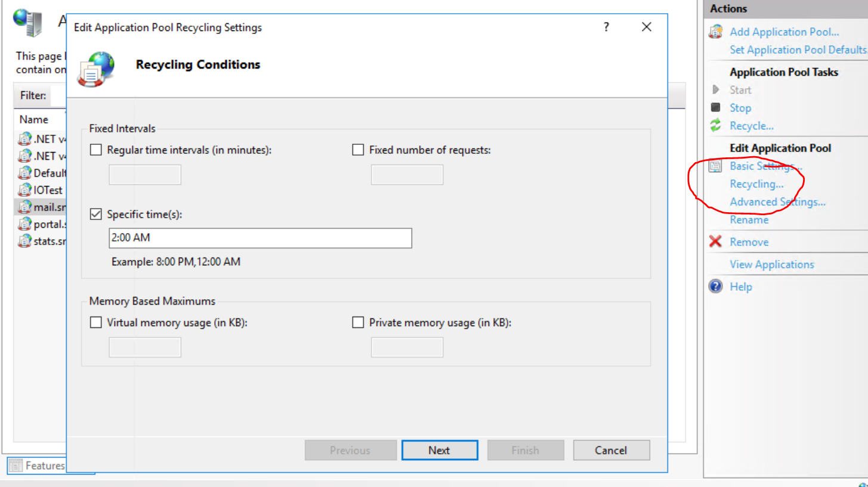Enable Private memory usage checkbox
The height and width of the screenshot is (487, 868).
coord(358,322)
